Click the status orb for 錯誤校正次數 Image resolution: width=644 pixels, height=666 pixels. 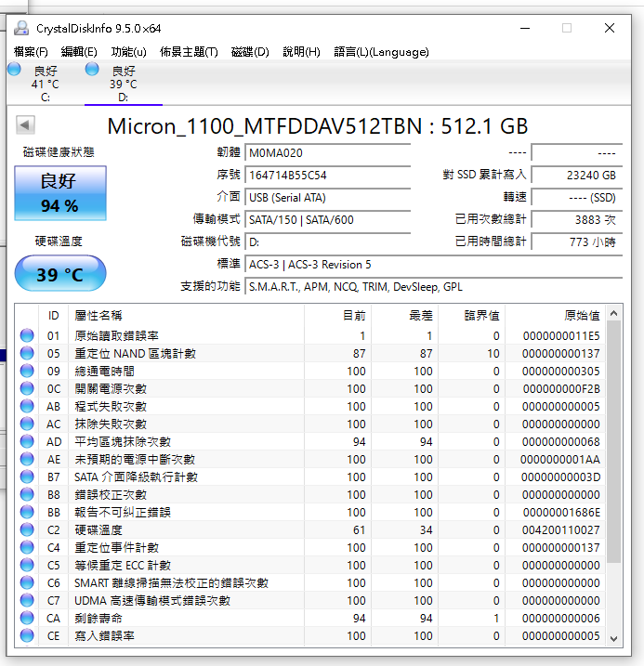pyautogui.click(x=27, y=494)
